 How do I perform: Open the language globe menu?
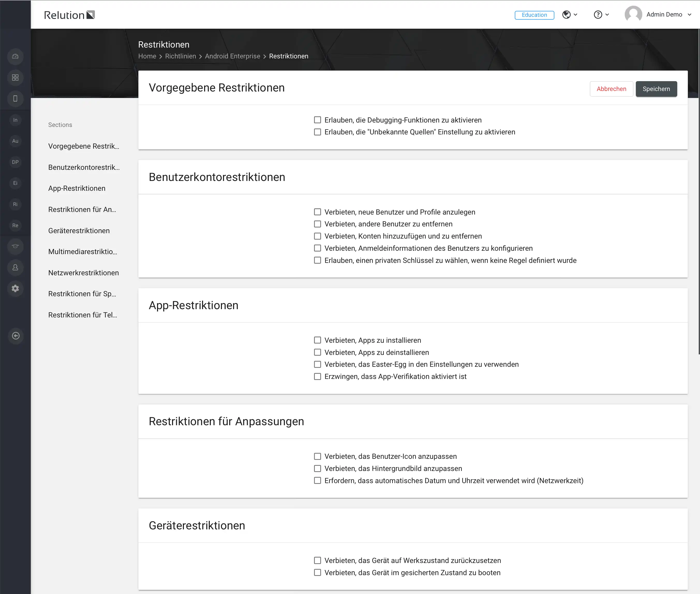570,14
